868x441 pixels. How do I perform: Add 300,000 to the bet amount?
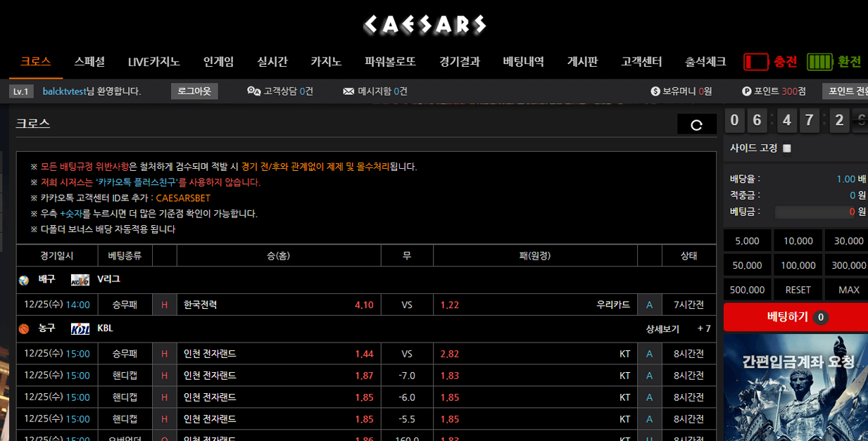pyautogui.click(x=847, y=265)
